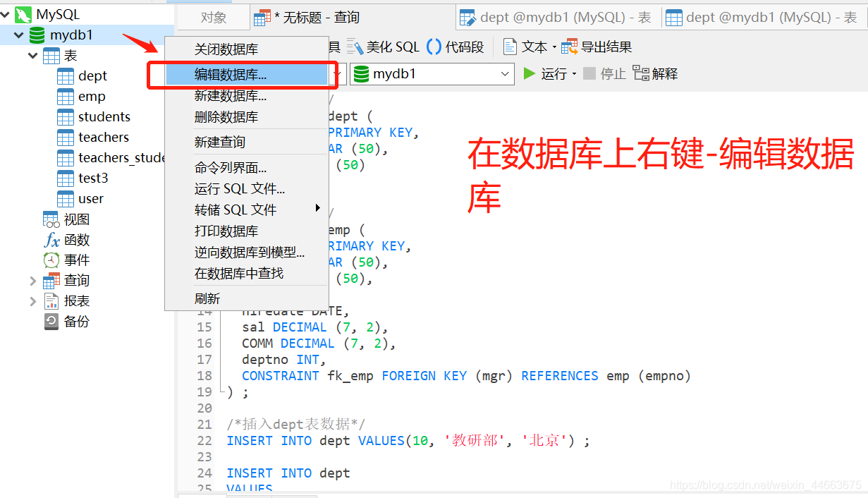This screenshot has width=868, height=498.
Task: Select the user table icon
Action: 66,198
